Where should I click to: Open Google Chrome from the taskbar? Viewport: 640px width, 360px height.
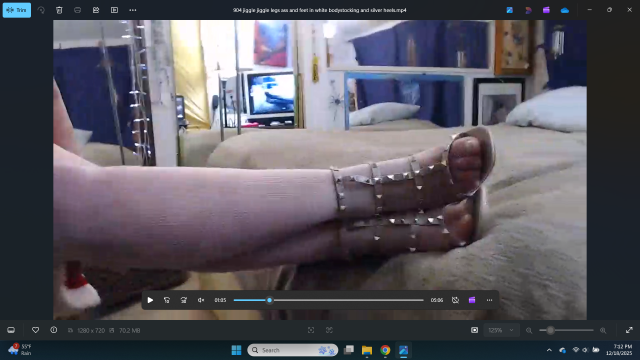pyautogui.click(x=385, y=350)
